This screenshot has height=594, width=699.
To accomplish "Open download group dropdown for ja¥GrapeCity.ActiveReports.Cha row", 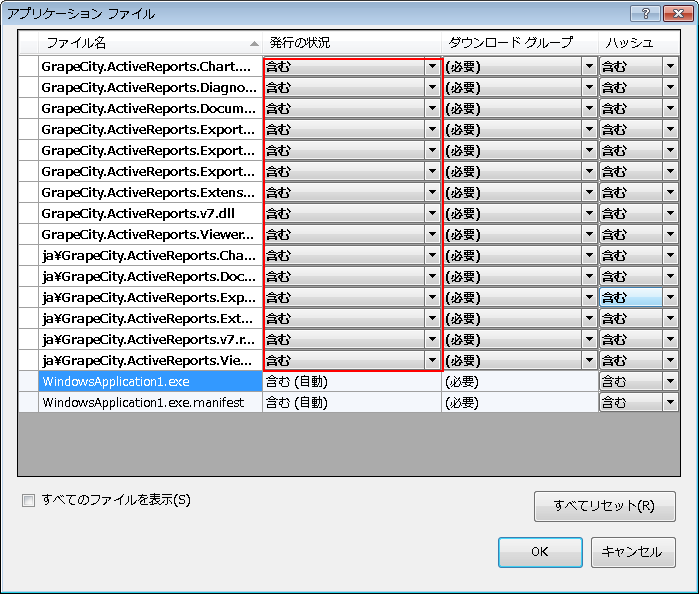I will [x=589, y=256].
